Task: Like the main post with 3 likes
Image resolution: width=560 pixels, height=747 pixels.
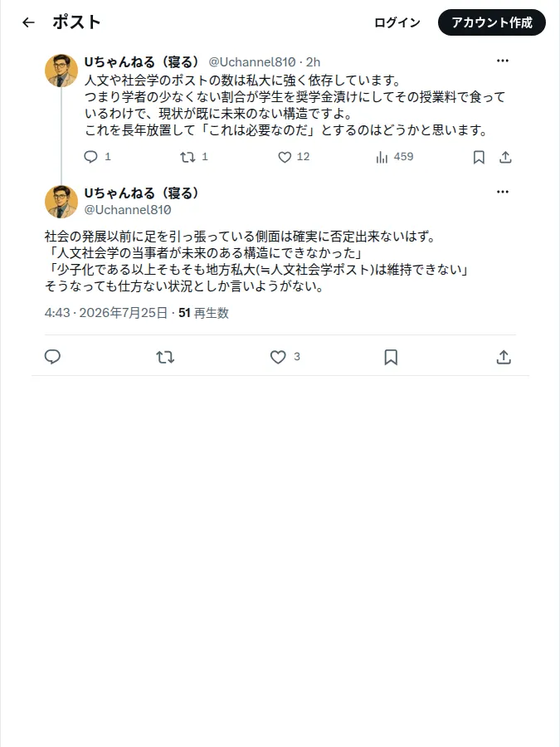Action: [285, 357]
